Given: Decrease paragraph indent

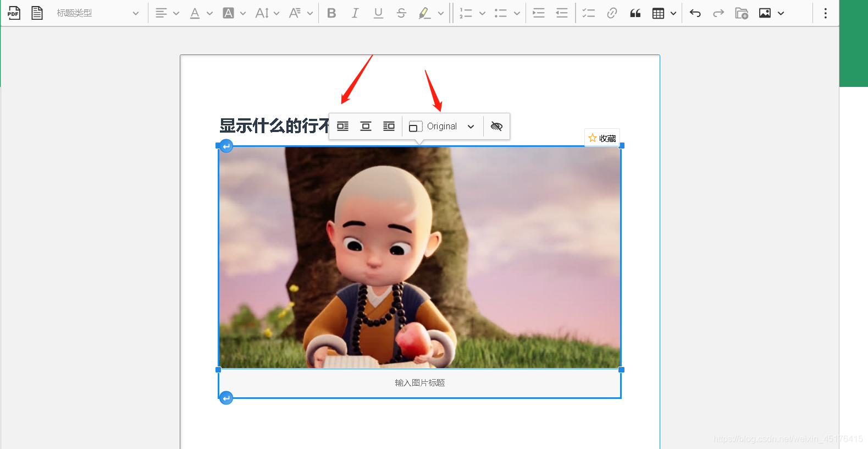Looking at the screenshot, I should pyautogui.click(x=562, y=13).
